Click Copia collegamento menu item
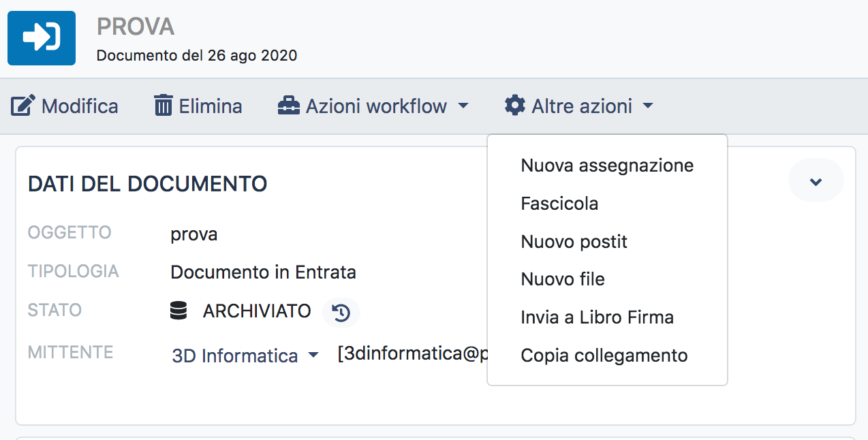The height and width of the screenshot is (440, 868). click(x=604, y=356)
